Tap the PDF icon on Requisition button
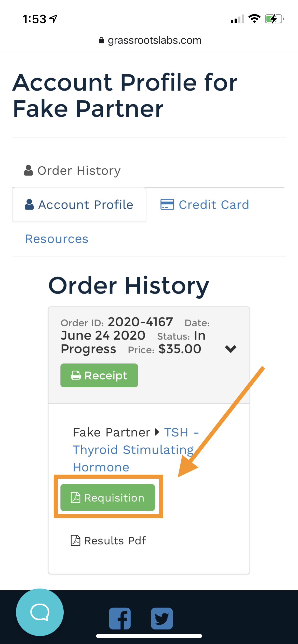The width and height of the screenshot is (298, 644). coord(75,498)
